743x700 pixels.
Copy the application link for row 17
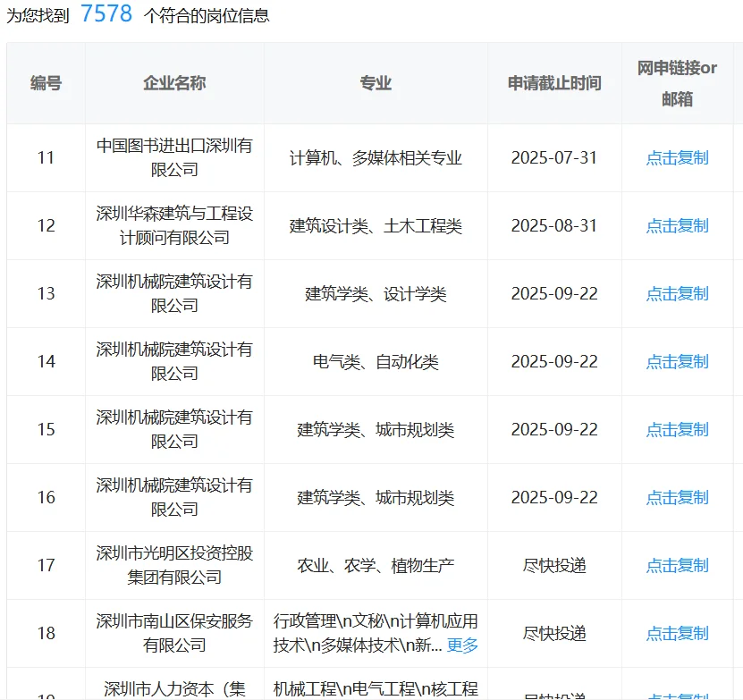click(677, 565)
